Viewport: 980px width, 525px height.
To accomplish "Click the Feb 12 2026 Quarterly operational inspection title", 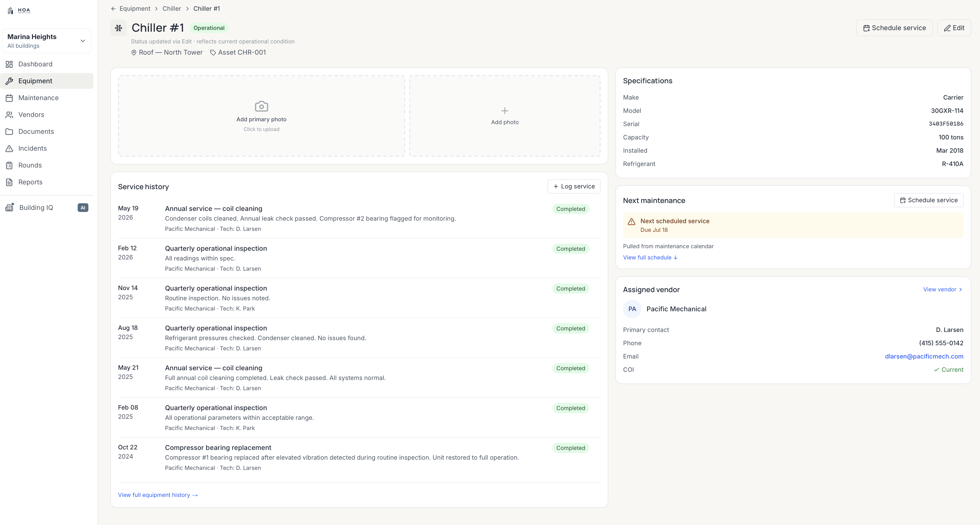I will pos(216,249).
